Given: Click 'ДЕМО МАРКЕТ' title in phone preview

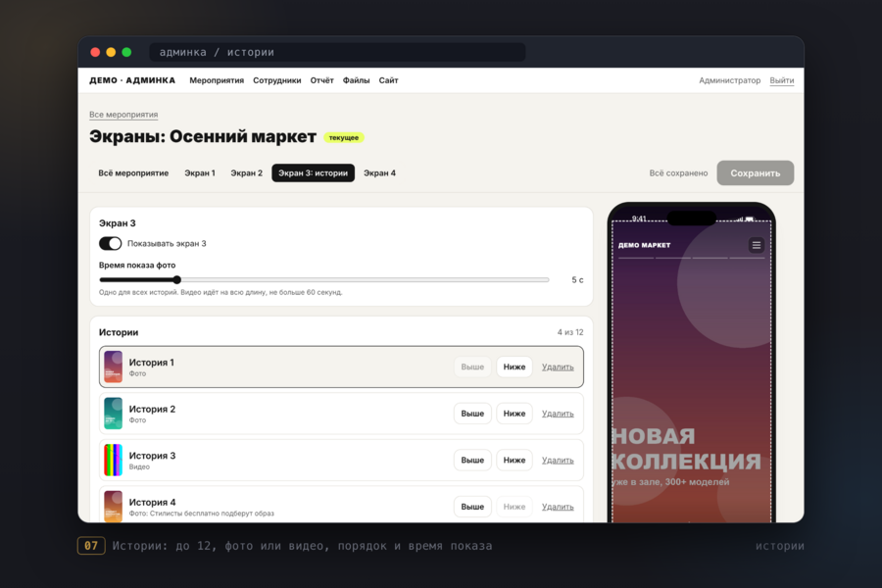Looking at the screenshot, I should click(x=644, y=245).
